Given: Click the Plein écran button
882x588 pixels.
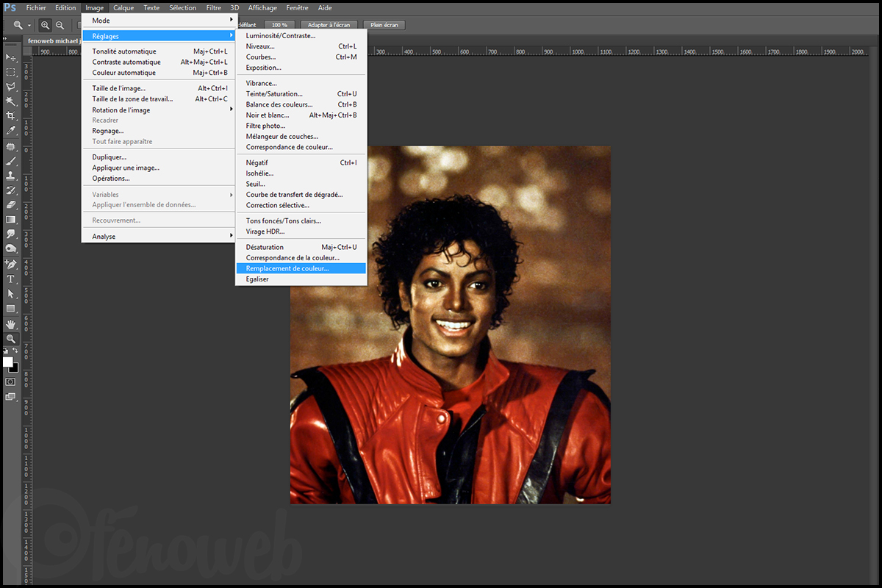Looking at the screenshot, I should coord(384,25).
